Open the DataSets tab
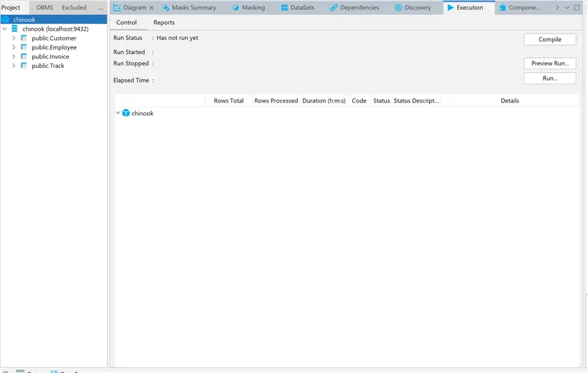This screenshot has width=588, height=373. (x=298, y=7)
